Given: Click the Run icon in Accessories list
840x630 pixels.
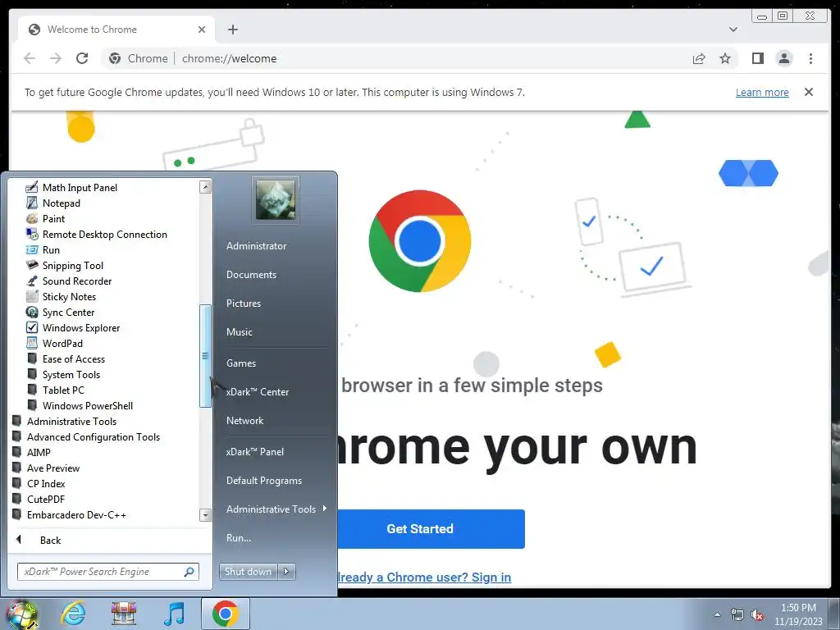Looking at the screenshot, I should [32, 249].
